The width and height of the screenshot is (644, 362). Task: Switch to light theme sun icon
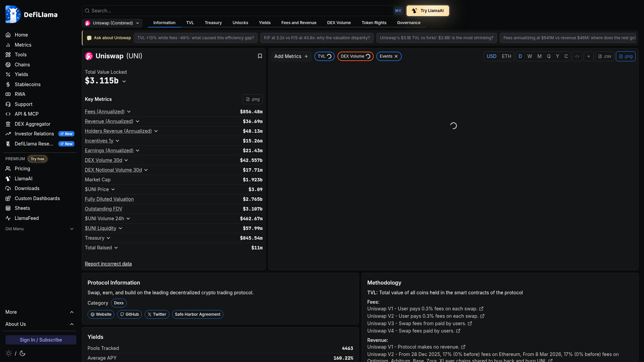point(9,353)
